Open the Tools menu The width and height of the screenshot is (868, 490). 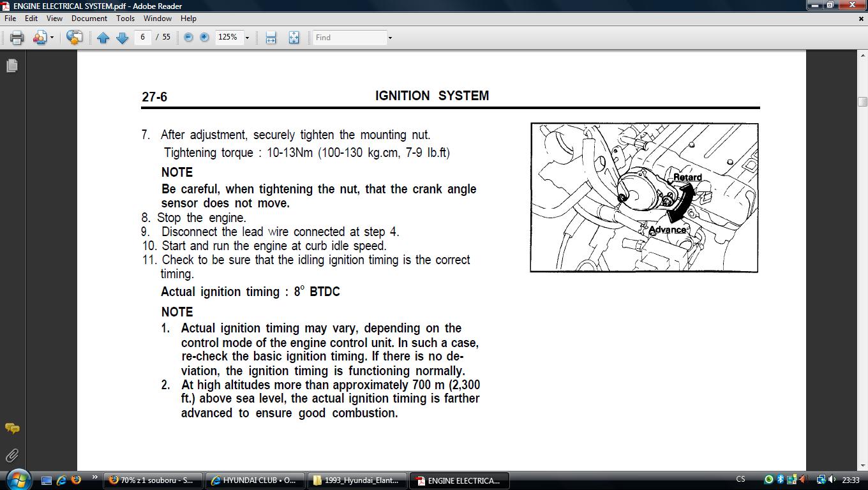click(x=125, y=19)
